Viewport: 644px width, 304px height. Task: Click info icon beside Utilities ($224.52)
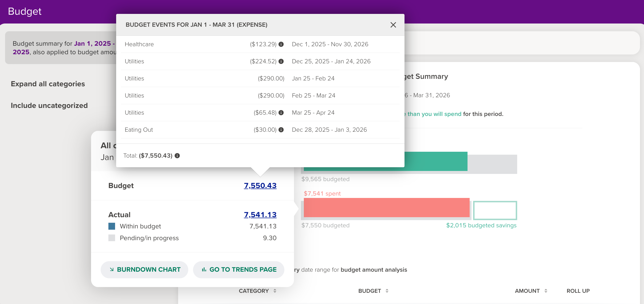(x=281, y=61)
